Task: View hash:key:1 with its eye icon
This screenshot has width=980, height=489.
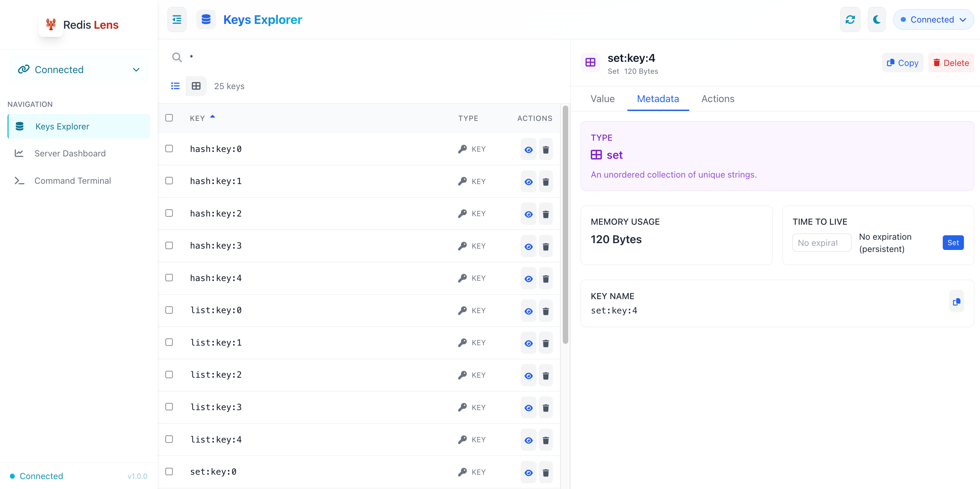Action: tap(528, 182)
